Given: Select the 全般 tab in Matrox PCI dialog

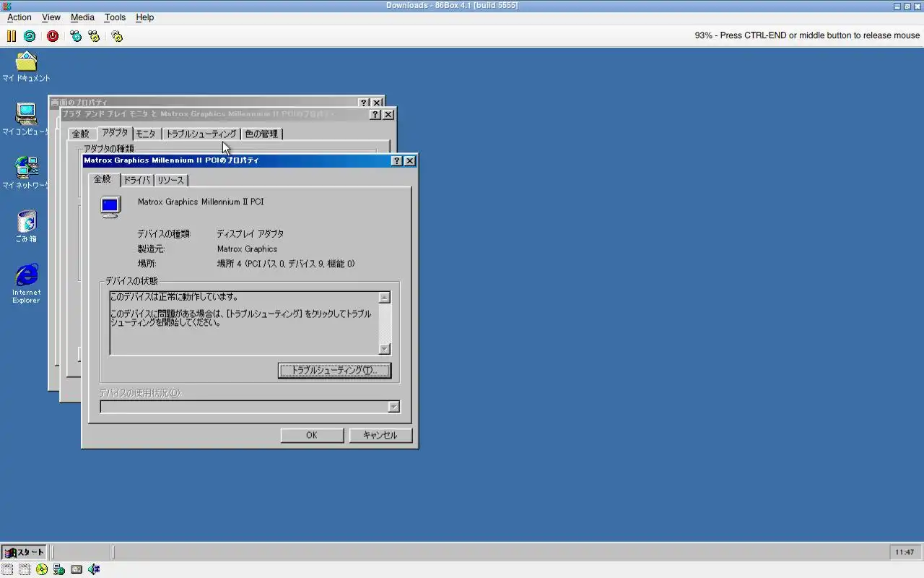Looking at the screenshot, I should coord(103,178).
